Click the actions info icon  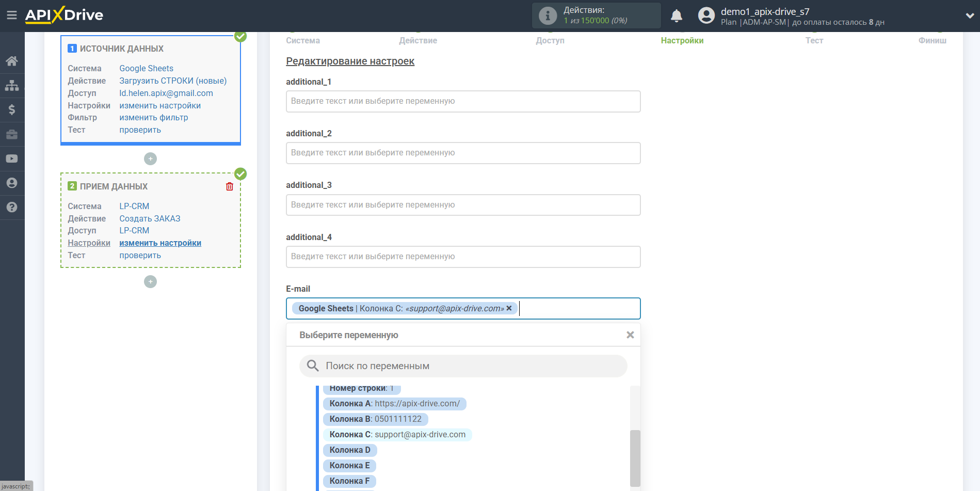pyautogui.click(x=548, y=15)
